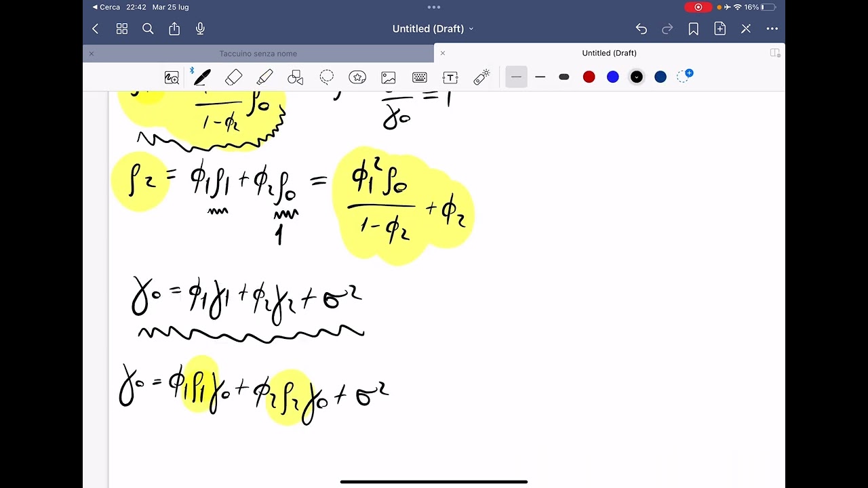The width and height of the screenshot is (868, 488).
Task: Switch to Taccuino senza nome tab
Action: click(x=258, y=54)
